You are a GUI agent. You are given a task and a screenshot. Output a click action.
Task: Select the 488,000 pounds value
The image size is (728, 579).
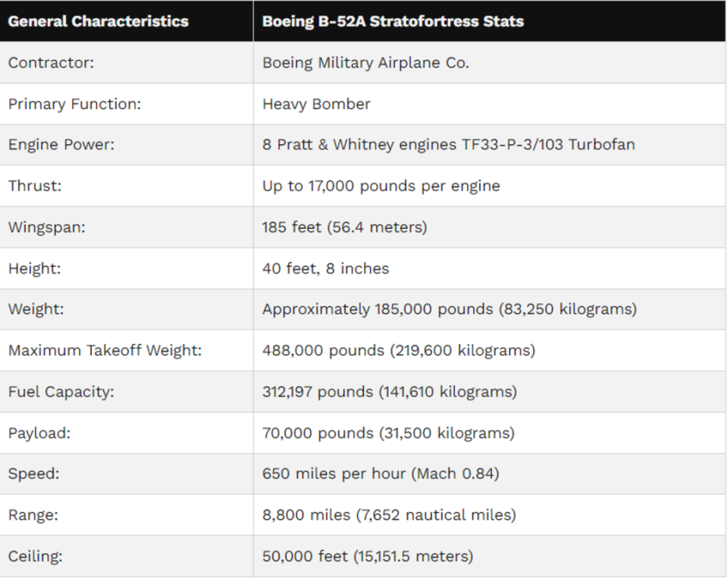pos(399,351)
